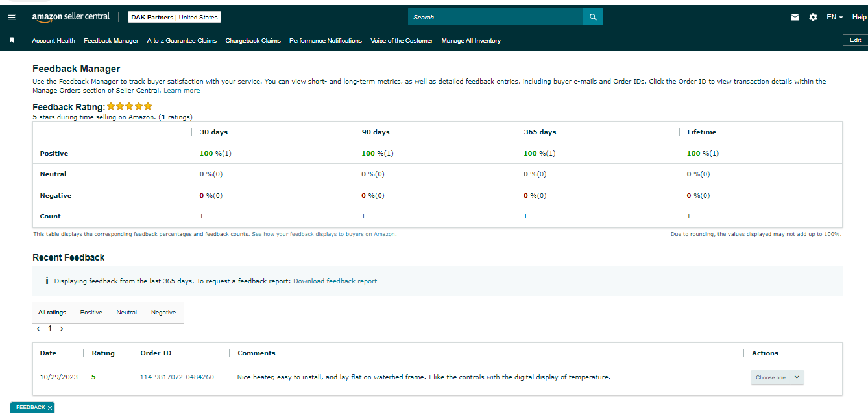Screen dimensions: 868x413
Task: Click the info icon in the feedback notice
Action: 47,281
